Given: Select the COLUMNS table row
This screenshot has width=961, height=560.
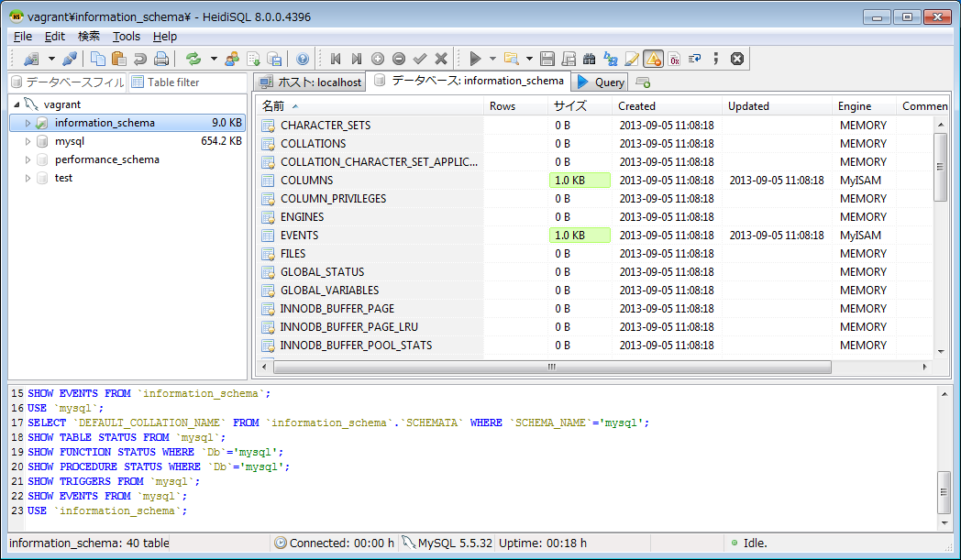Looking at the screenshot, I should pyautogui.click(x=594, y=181).
